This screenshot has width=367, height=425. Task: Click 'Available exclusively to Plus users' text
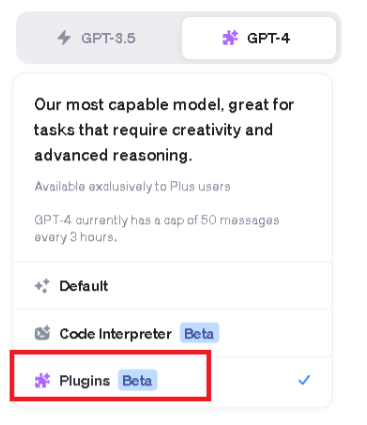(x=132, y=186)
